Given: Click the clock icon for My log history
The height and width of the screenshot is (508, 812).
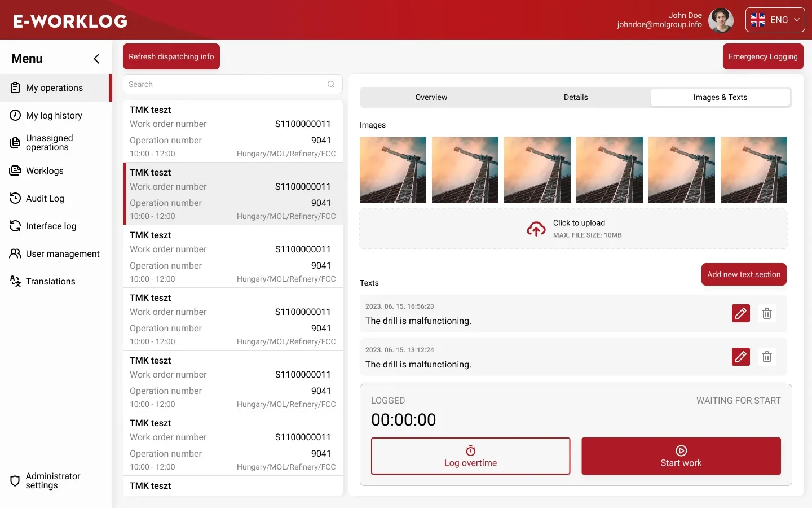Looking at the screenshot, I should pyautogui.click(x=15, y=115).
